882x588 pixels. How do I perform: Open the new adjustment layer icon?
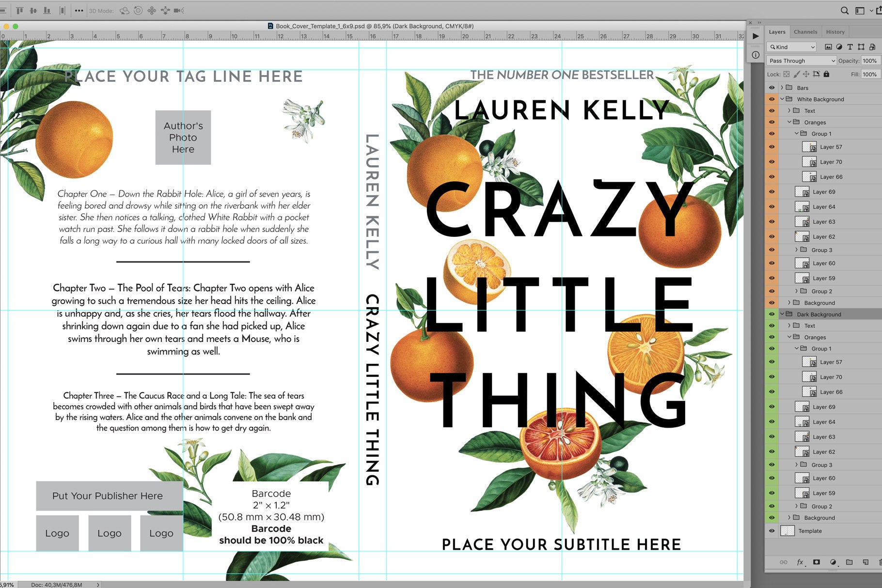click(833, 562)
